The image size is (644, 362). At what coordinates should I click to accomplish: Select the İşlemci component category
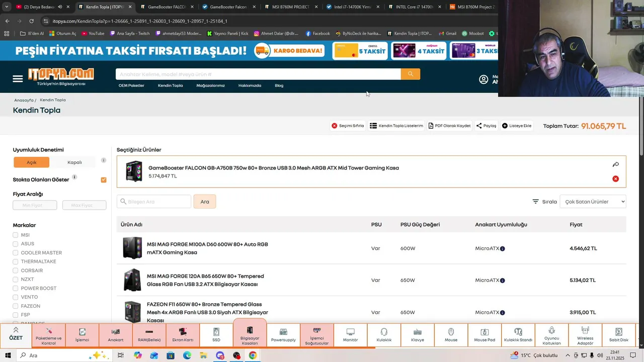pos(82,335)
